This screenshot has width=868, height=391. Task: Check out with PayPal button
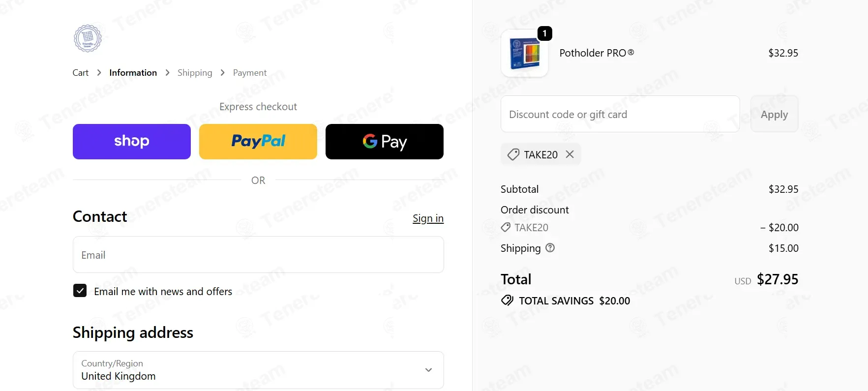pos(258,142)
